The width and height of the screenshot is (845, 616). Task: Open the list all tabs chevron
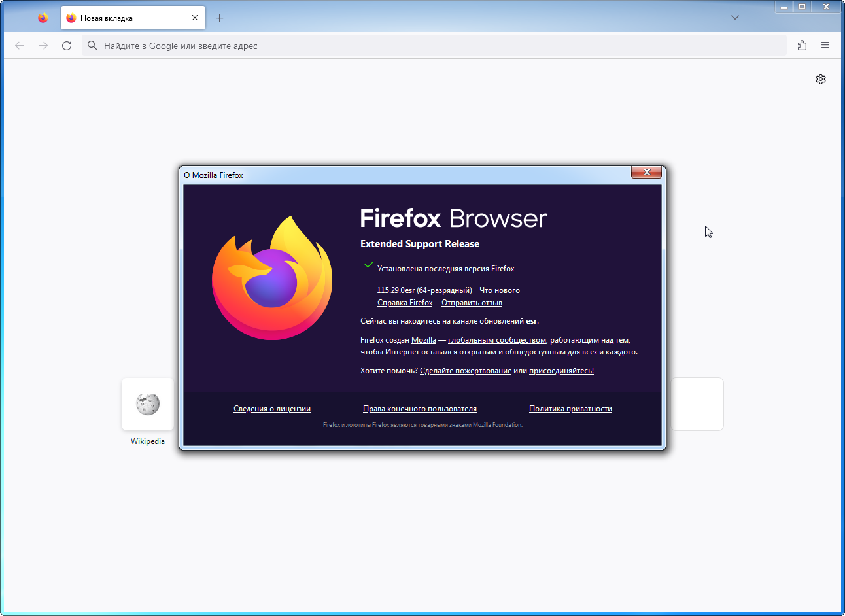point(735,18)
